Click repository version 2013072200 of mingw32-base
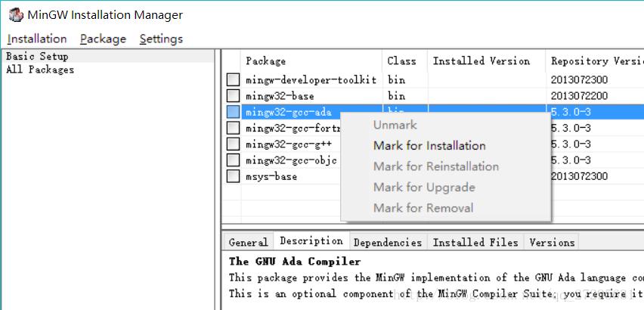 (x=579, y=96)
